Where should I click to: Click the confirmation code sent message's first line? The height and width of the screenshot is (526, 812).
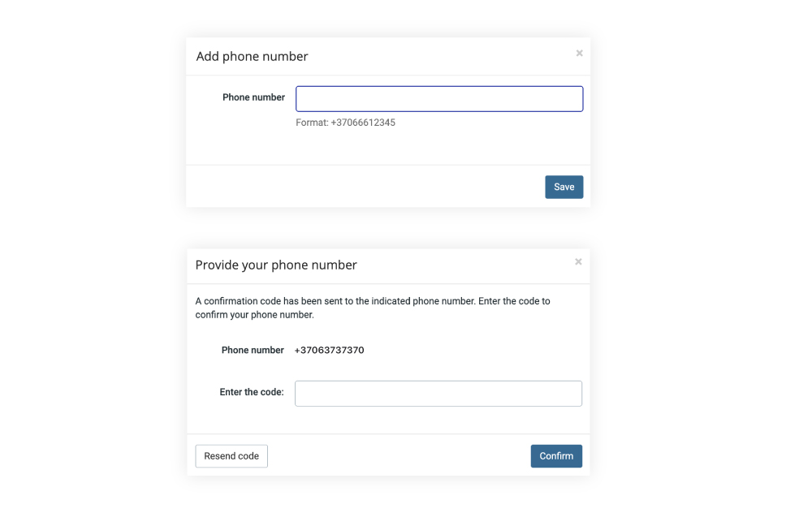click(372, 301)
